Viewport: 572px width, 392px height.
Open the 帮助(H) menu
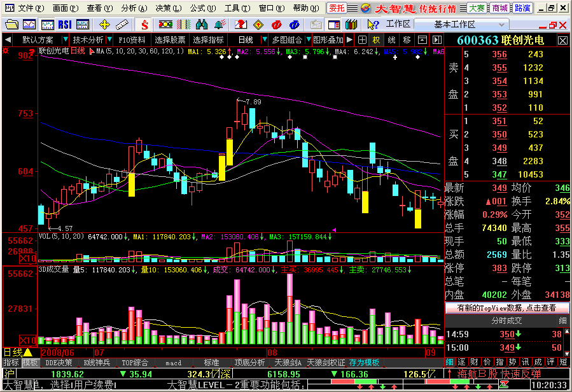[305, 8]
